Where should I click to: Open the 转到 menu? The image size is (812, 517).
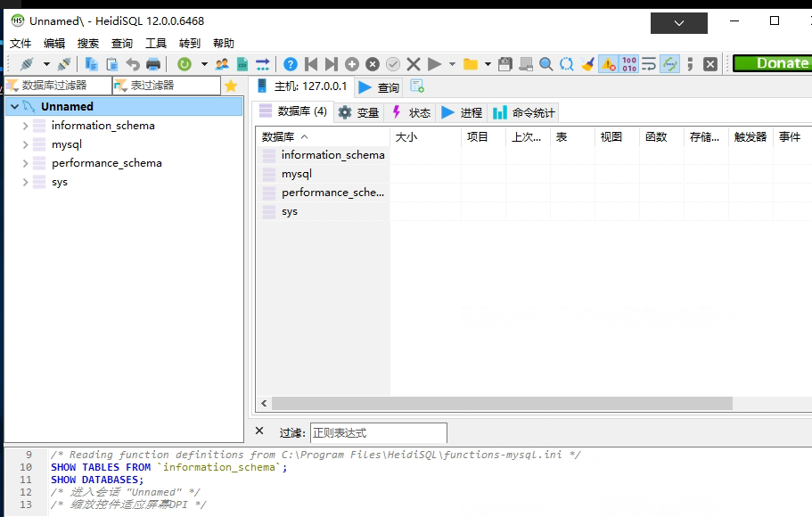pos(190,44)
